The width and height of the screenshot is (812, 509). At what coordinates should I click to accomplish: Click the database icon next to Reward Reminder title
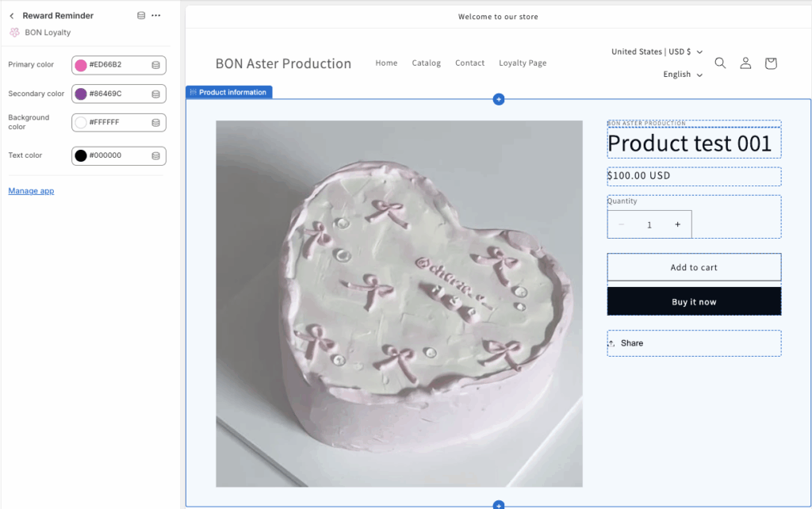[141, 16]
